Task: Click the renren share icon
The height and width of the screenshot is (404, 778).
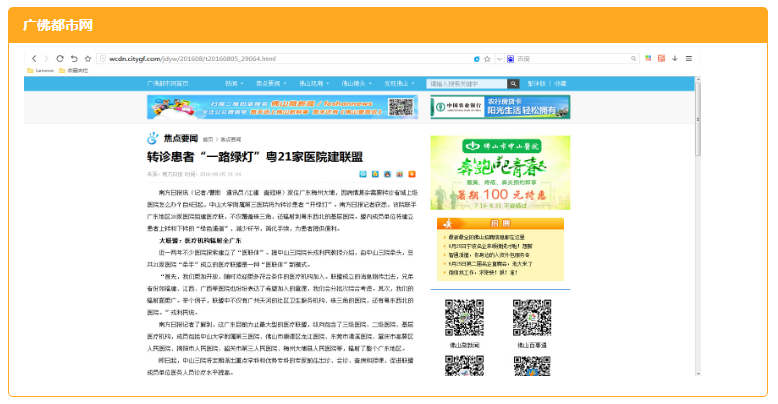Action: 399,174
